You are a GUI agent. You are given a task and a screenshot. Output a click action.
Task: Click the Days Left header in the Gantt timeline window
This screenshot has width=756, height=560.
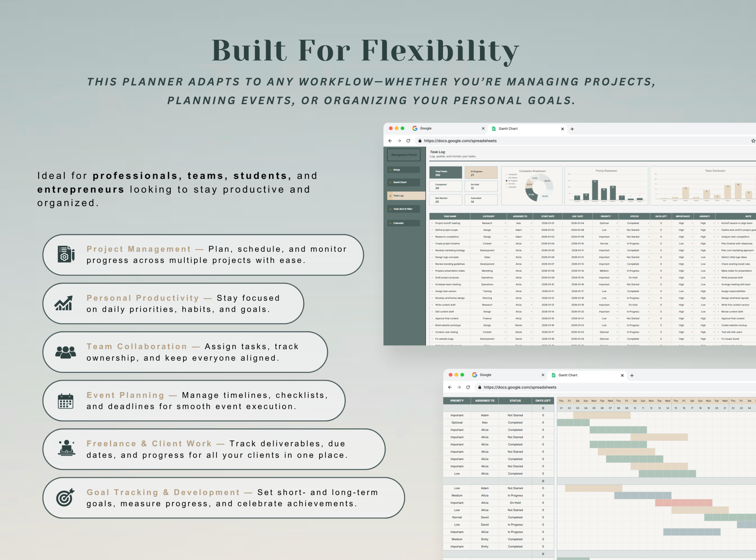(x=543, y=401)
